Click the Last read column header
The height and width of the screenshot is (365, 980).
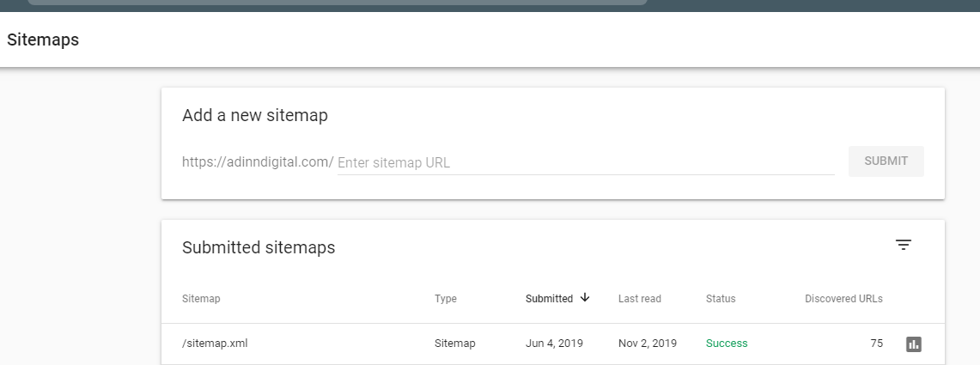pos(640,299)
